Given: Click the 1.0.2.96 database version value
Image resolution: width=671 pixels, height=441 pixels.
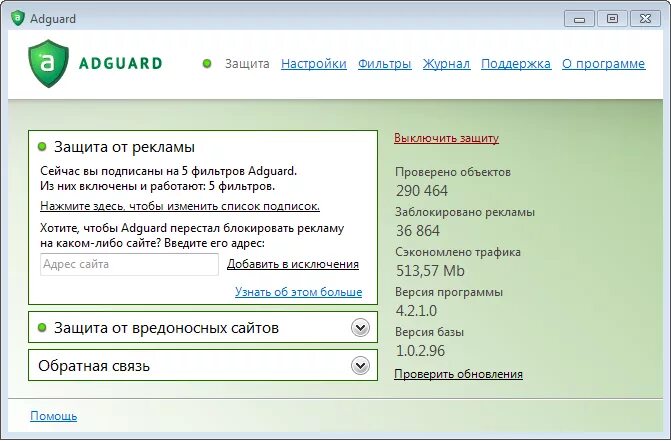Looking at the screenshot, I should (x=421, y=351).
